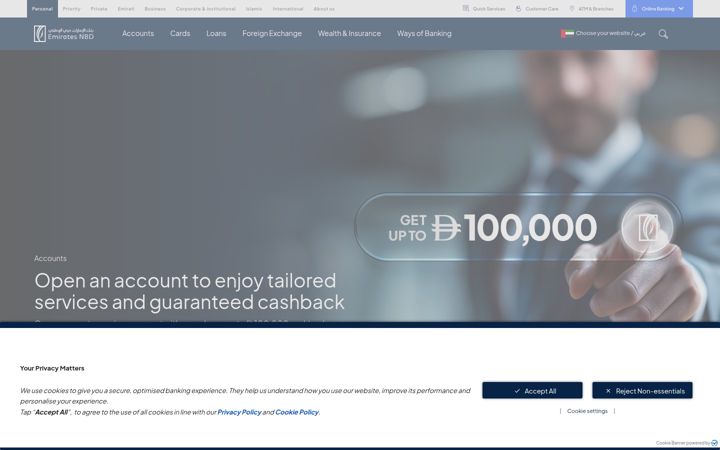Click the Emirates NBD logo
The width and height of the screenshot is (720, 450).
tap(64, 34)
